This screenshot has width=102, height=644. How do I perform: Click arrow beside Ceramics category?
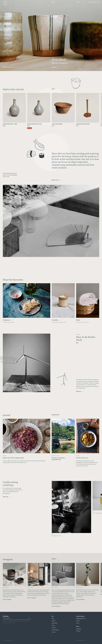pos(12,320)
